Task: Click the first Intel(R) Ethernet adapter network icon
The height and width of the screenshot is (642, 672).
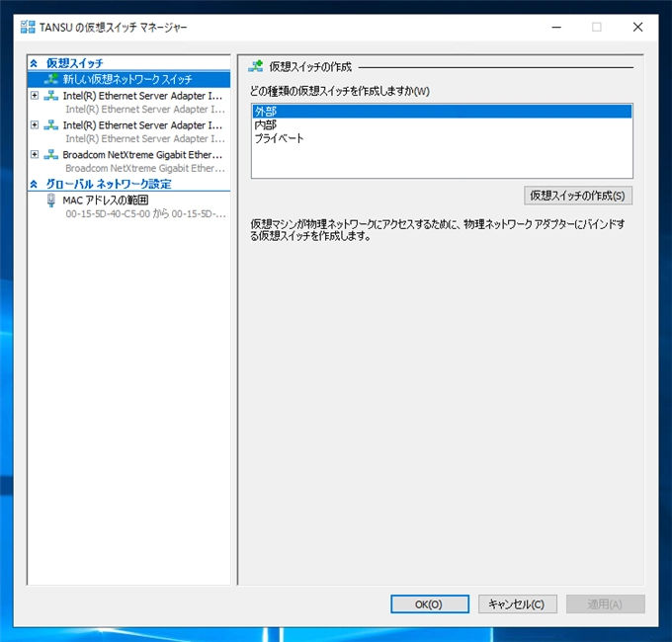Action: click(x=51, y=96)
